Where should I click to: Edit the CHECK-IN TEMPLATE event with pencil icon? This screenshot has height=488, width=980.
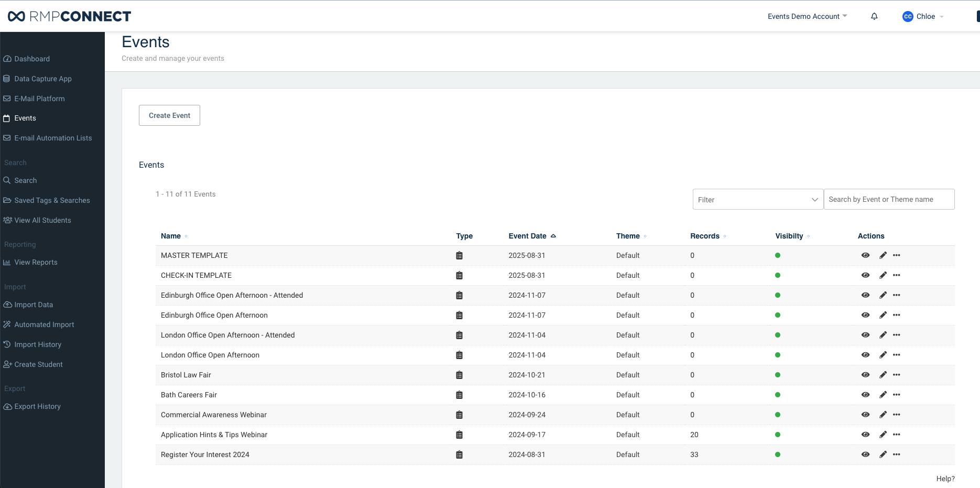coord(883,275)
